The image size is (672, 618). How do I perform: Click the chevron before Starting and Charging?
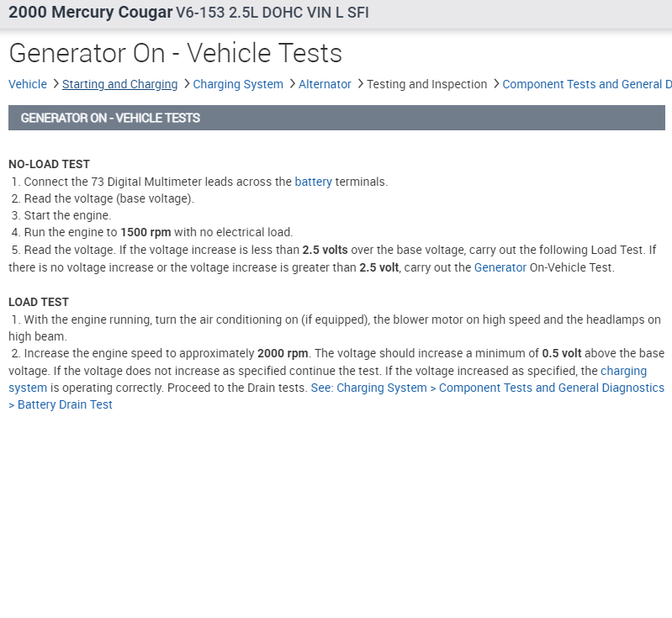pyautogui.click(x=56, y=84)
